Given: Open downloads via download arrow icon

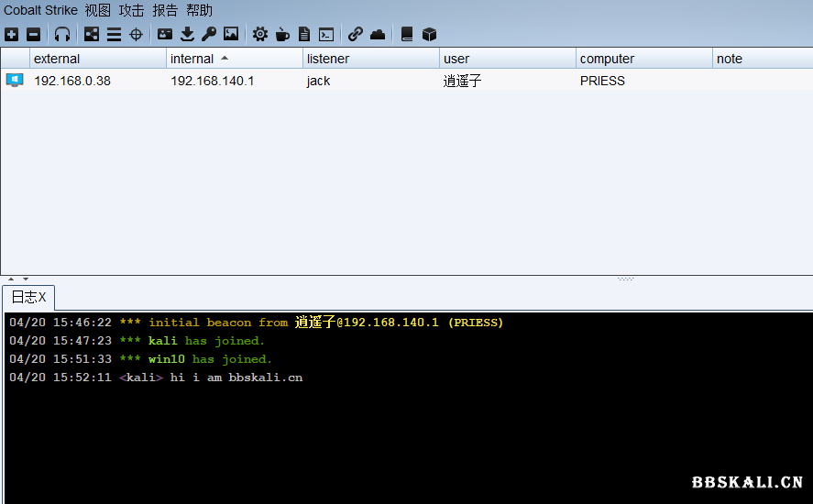Looking at the screenshot, I should click(187, 34).
